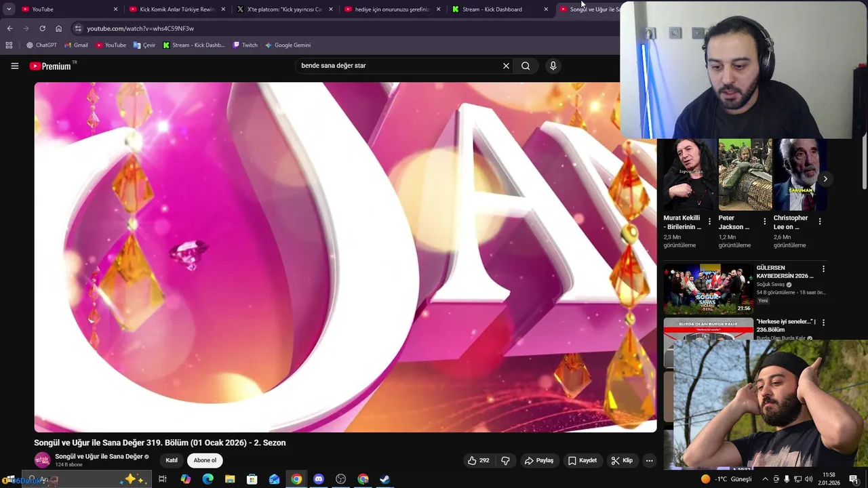Launch Microsoft Edge from the taskbar
The width and height of the screenshot is (868, 488).
click(x=208, y=479)
